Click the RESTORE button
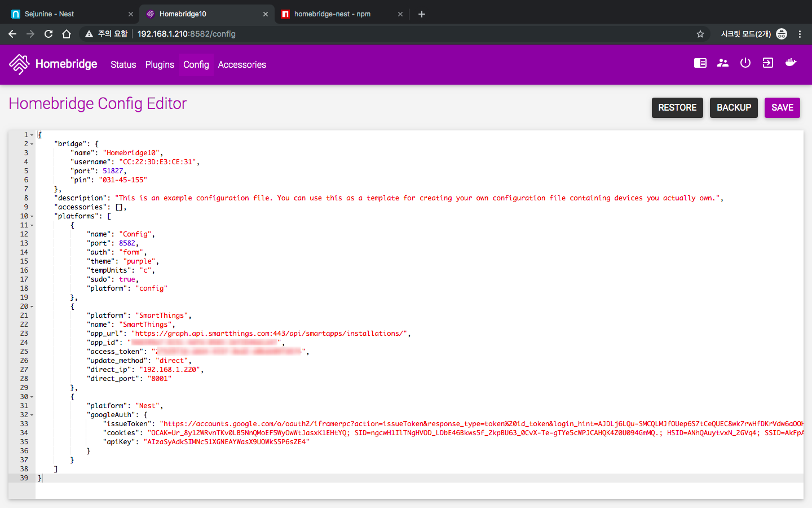 (x=677, y=108)
